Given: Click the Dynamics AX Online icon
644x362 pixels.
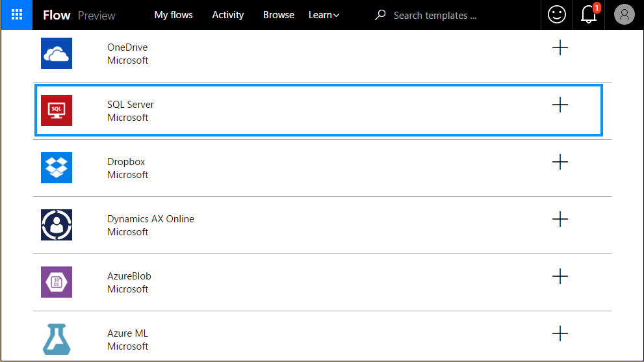Looking at the screenshot, I should [x=57, y=225].
